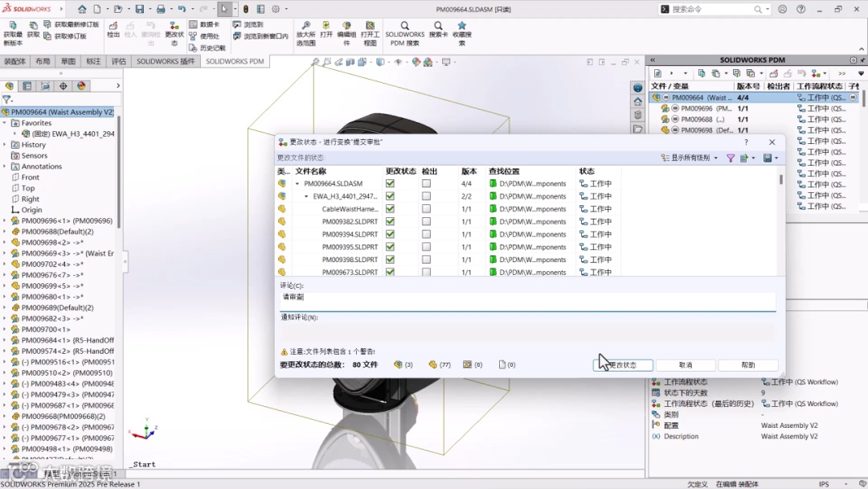
Task: Click the Print icon in title toolbar
Action: [x=161, y=9]
